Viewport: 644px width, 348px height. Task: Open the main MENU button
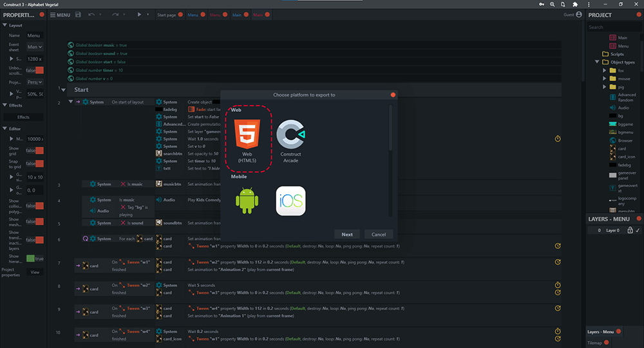pos(61,14)
